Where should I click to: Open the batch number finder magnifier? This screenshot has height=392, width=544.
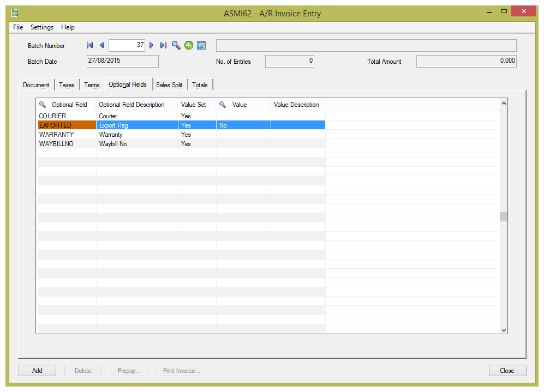pos(176,45)
